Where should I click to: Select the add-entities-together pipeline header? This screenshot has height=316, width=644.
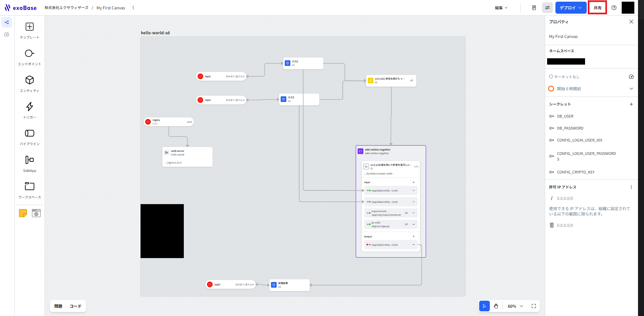coord(391,152)
